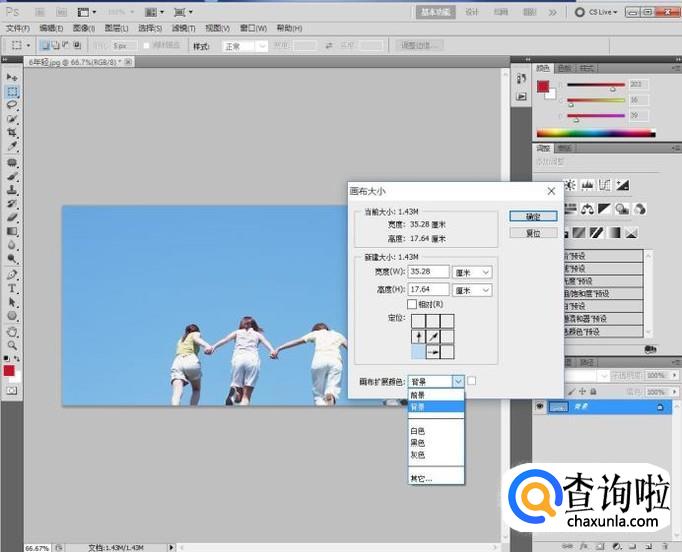
Task: Hide the 背景 layer with eye icon
Action: coord(540,407)
